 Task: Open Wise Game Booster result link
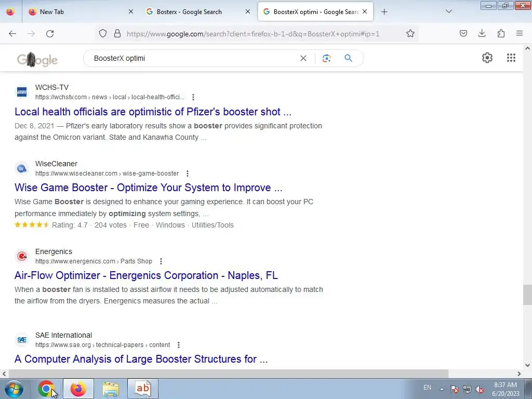[x=148, y=188]
